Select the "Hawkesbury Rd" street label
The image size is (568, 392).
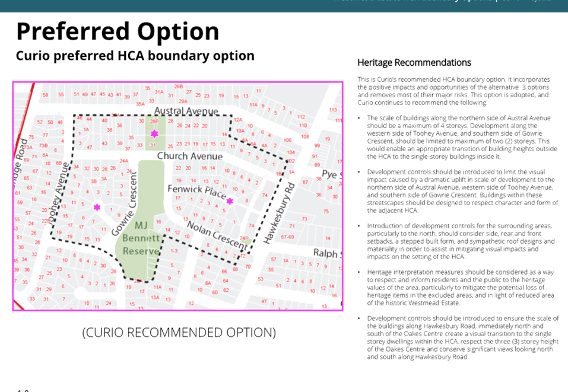tap(279, 213)
